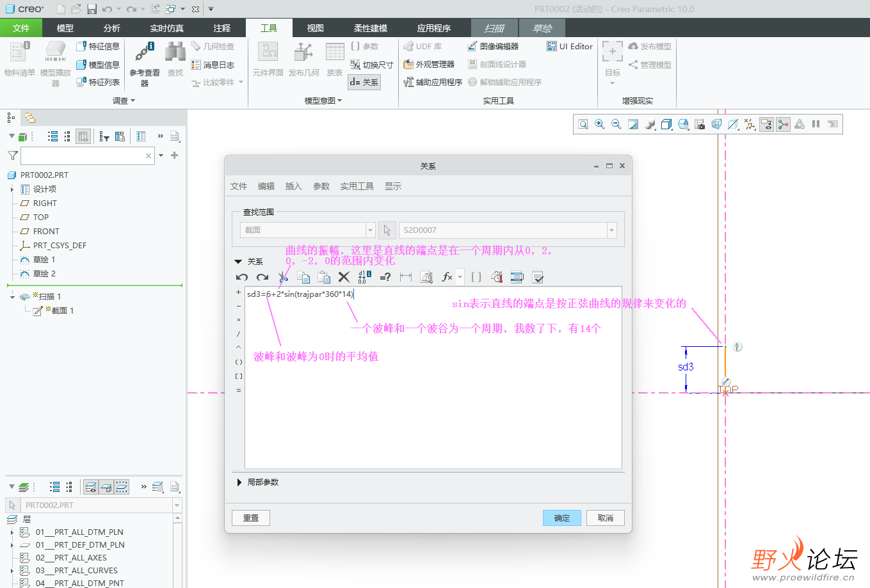This screenshot has height=588, width=870.
Task: Open dialog 实用工具 menu
Action: click(357, 186)
